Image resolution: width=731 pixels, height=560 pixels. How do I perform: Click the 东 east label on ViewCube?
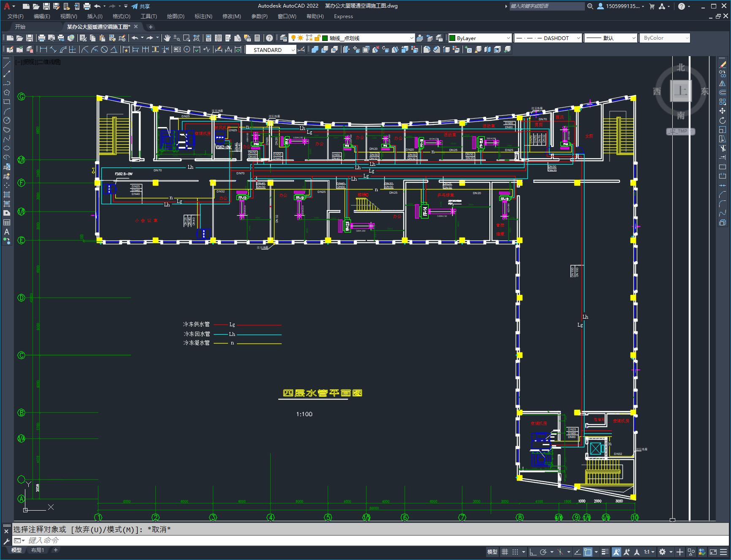(x=705, y=91)
